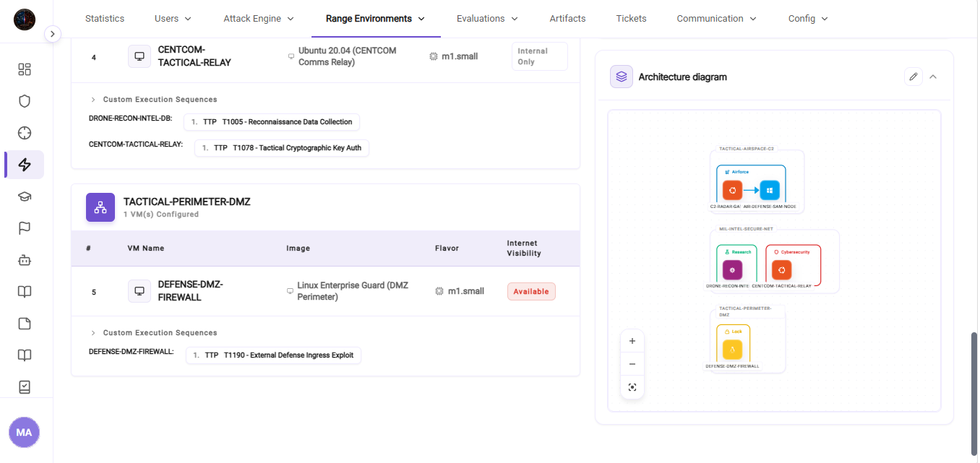Open the Evaluations dropdown
The image size is (980, 463).
click(488, 19)
